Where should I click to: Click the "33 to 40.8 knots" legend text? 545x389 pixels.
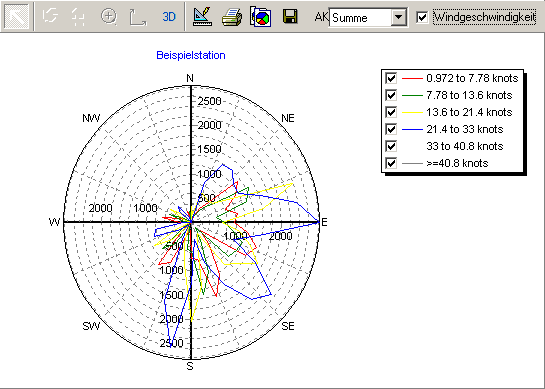click(465, 146)
